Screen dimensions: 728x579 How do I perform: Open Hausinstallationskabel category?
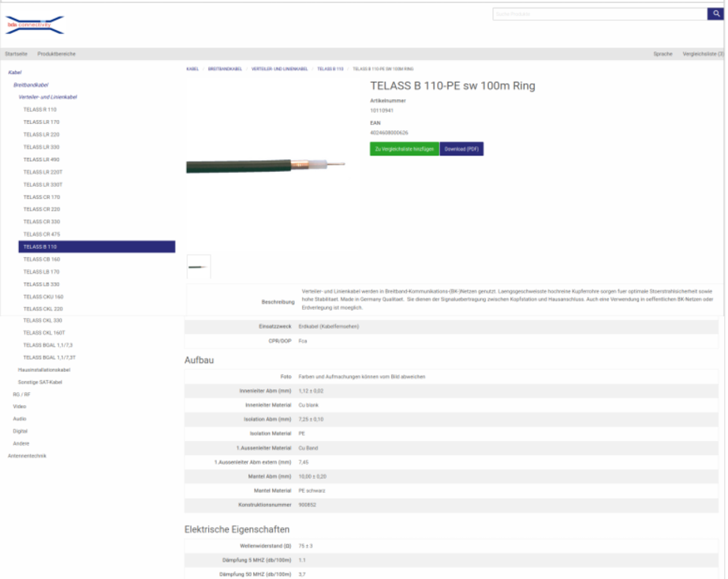[x=44, y=369]
